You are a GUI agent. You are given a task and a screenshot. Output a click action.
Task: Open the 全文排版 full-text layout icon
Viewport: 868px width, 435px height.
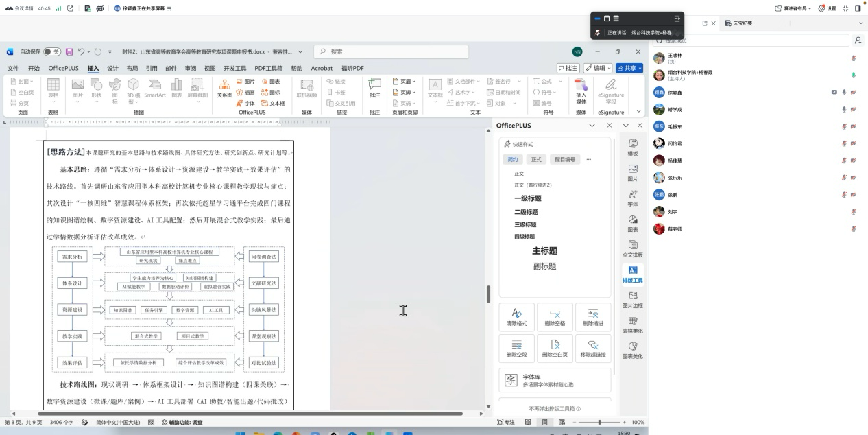tap(633, 248)
